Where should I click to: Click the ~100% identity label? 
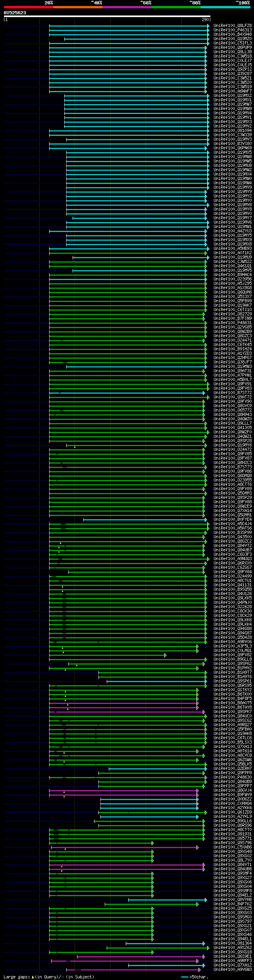coord(242,2)
